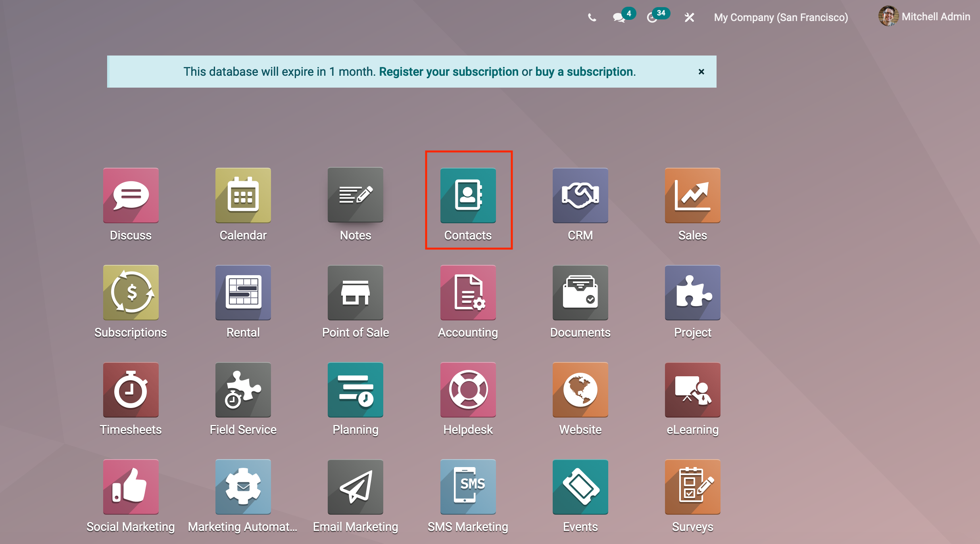Open the Accounting app

pos(468,293)
